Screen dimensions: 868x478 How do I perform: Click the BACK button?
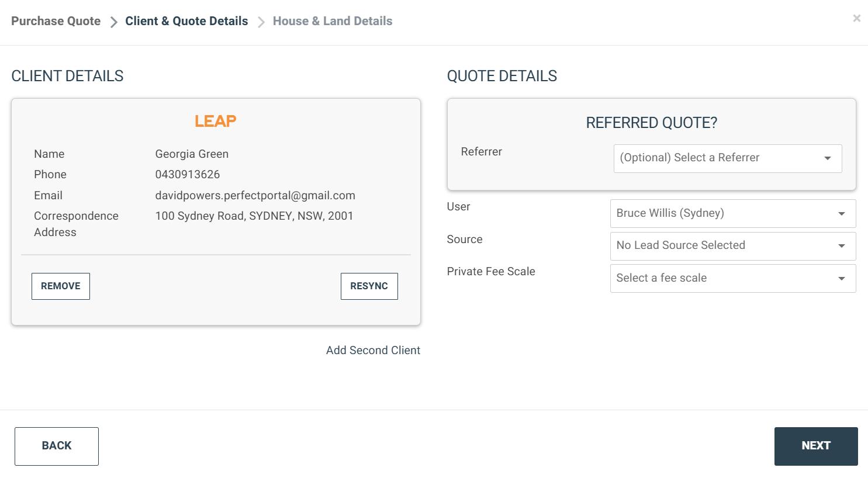pos(57,446)
